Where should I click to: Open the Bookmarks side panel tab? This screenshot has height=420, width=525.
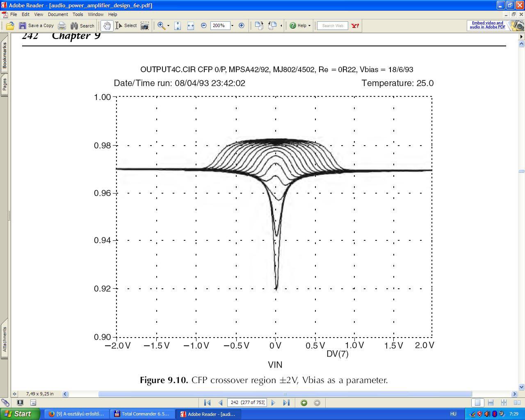[x=5, y=55]
